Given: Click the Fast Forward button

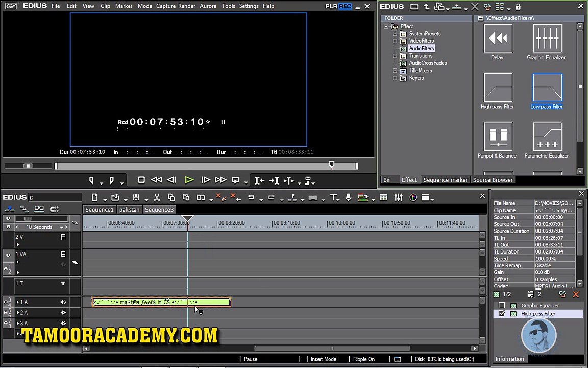Looking at the screenshot, I should [x=220, y=180].
